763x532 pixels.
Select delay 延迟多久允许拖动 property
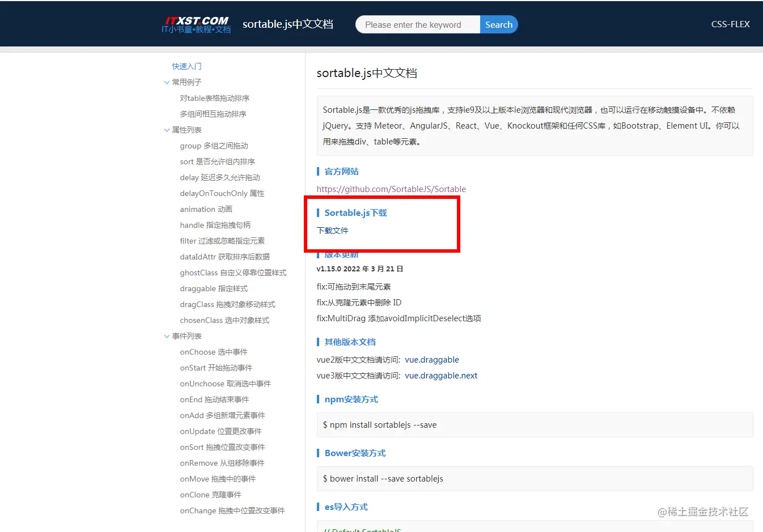220,177
